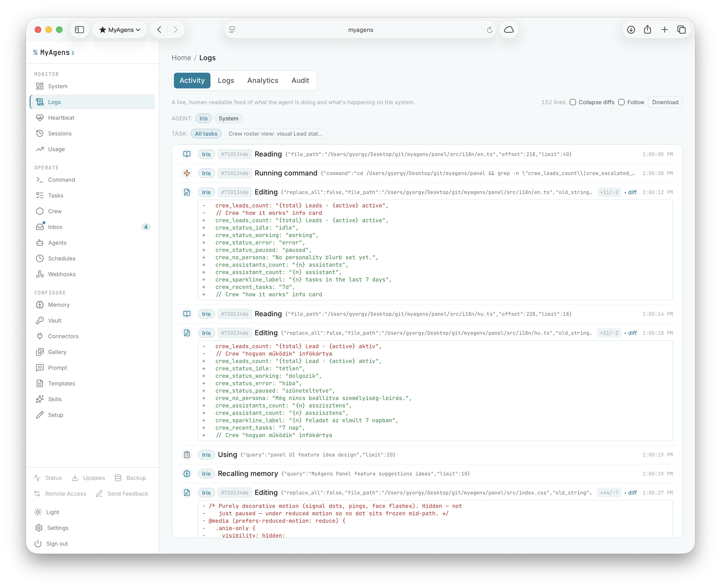
Task: Select All tasks filter
Action: point(206,134)
